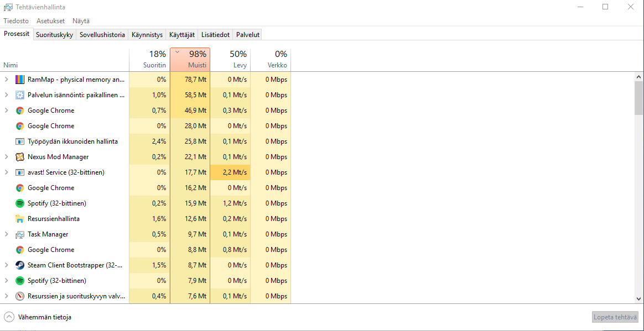Expand the RamMap process group
The image size is (644, 331).
6,80
